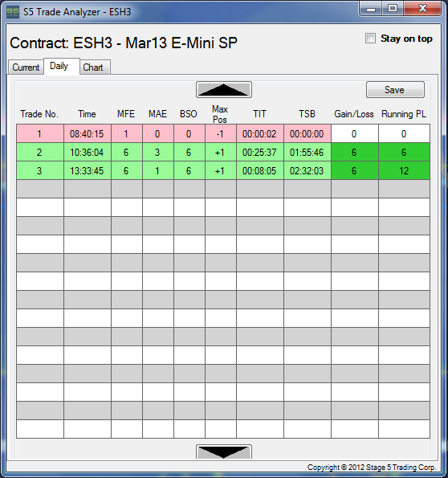Click the TIT value 00:00:02
This screenshot has height=478, width=448.
point(260,133)
